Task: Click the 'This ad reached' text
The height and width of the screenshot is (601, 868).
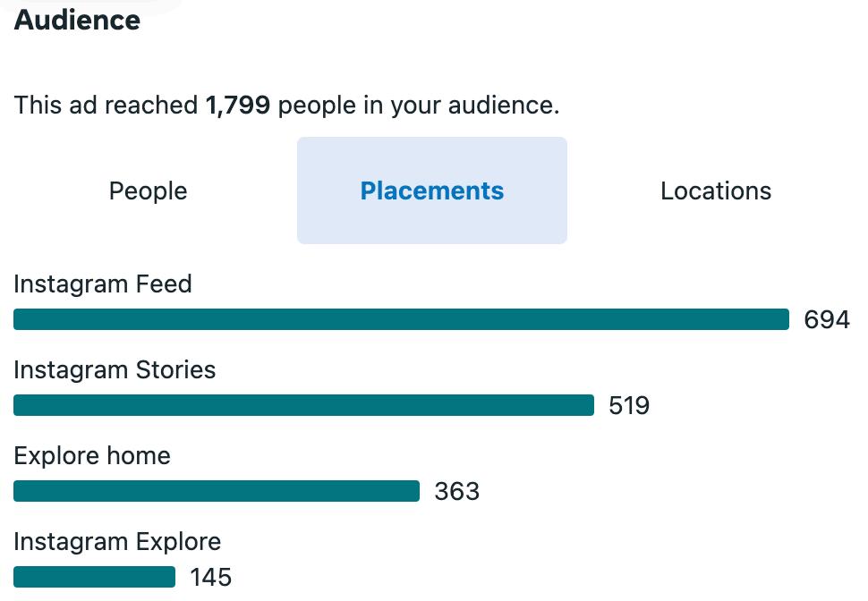Action: point(106,106)
